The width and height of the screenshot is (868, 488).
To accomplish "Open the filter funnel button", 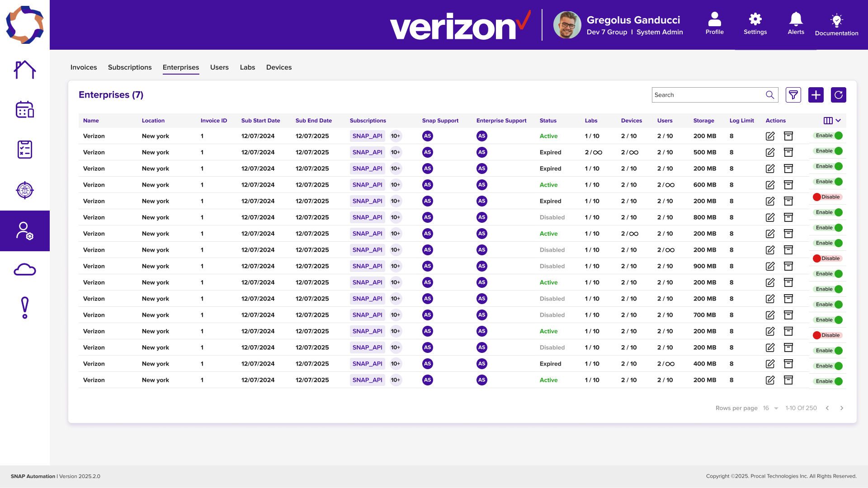I will [793, 95].
